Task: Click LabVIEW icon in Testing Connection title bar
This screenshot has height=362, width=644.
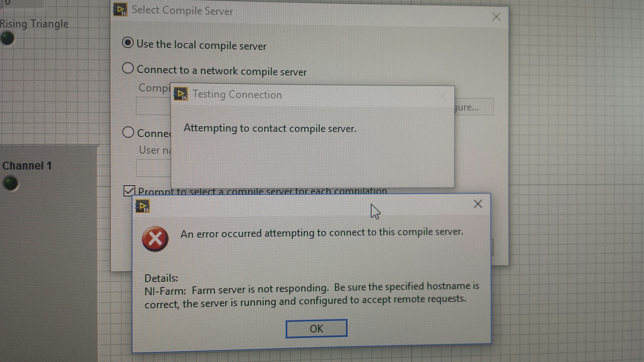Action: click(x=181, y=94)
